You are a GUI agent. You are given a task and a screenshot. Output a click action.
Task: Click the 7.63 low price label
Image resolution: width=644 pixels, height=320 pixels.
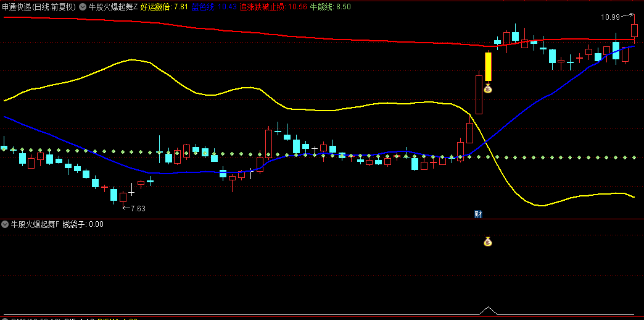138,209
